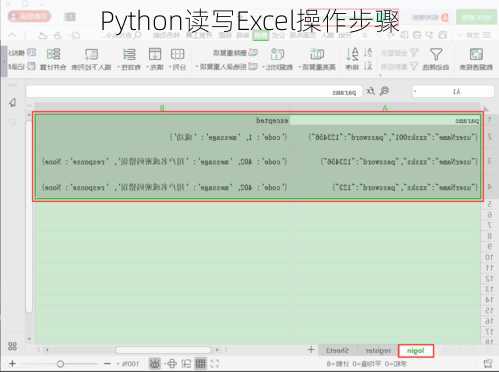Viewport: 499px width, 372px height.
Task: Open the Text to Columns (分列) dropdown
Action: point(177,59)
